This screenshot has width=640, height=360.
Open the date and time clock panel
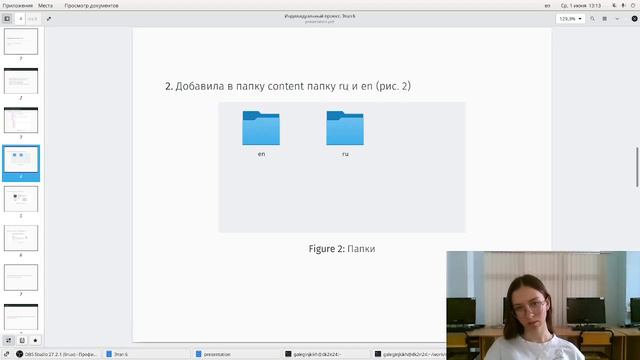[x=581, y=6]
